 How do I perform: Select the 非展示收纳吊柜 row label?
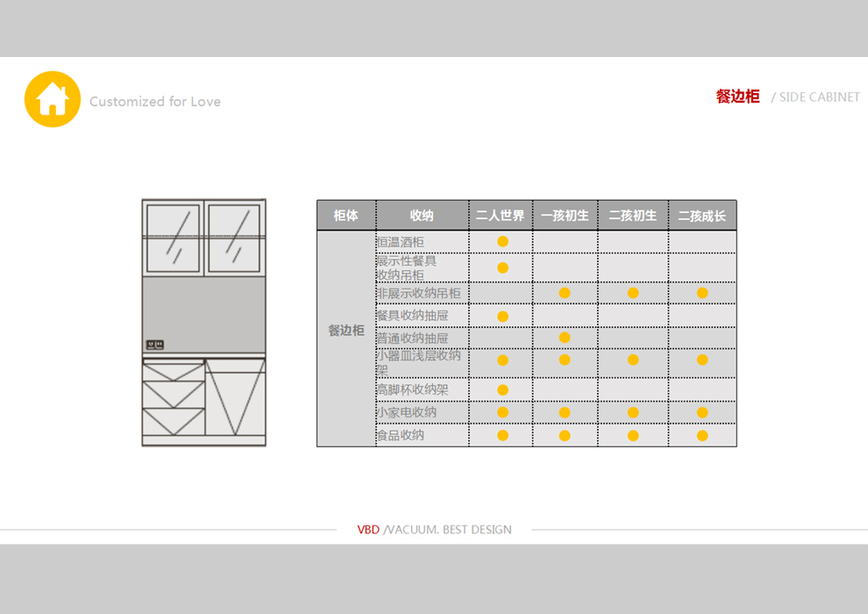point(418,294)
